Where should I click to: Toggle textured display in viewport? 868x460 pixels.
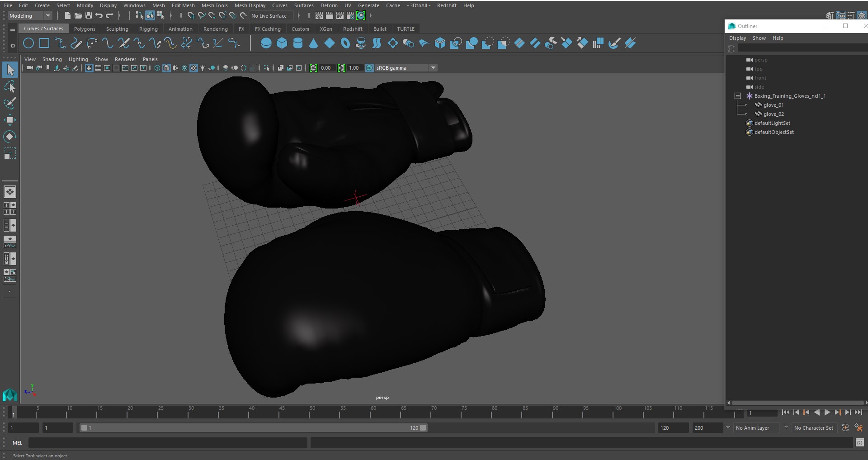coord(193,68)
